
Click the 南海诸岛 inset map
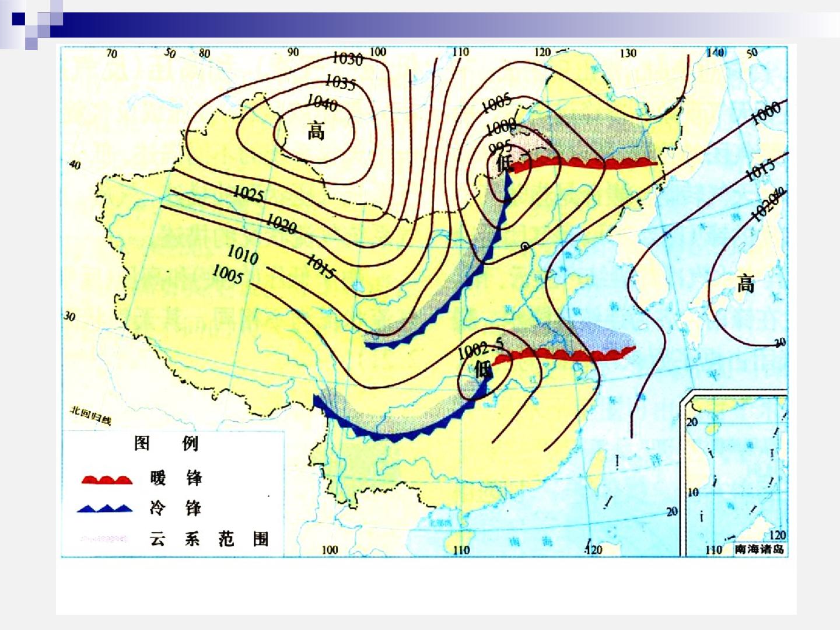(734, 473)
